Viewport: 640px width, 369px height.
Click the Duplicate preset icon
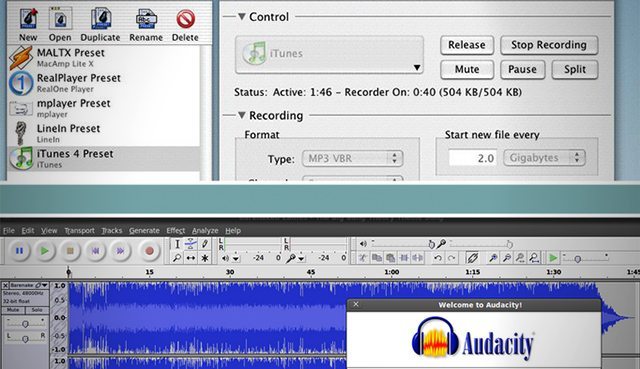100,18
